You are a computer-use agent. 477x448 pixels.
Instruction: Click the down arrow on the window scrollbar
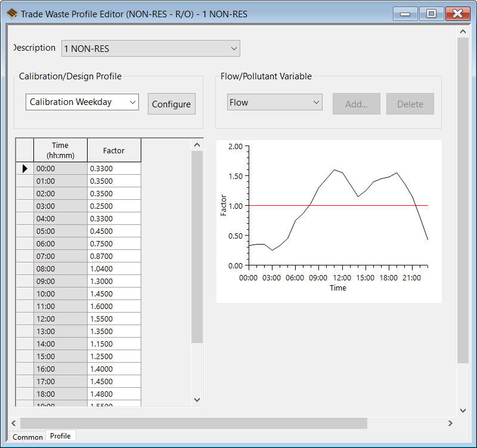[463, 410]
